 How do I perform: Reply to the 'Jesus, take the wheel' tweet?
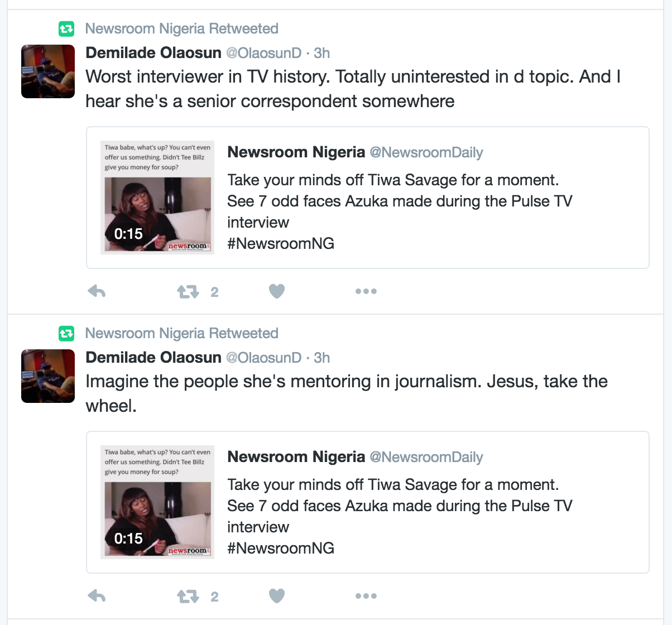coord(96,595)
